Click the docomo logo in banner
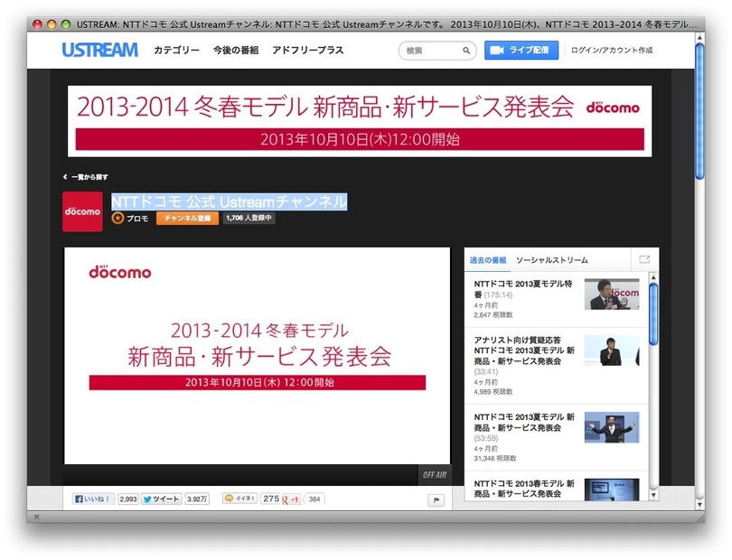This screenshot has height=560, width=732. pyautogui.click(x=613, y=107)
